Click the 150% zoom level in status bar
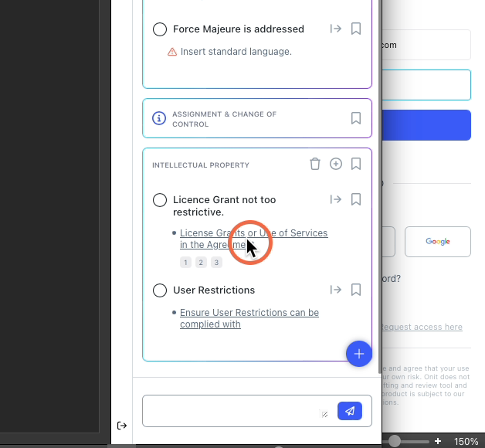This screenshot has height=448, width=485. [x=466, y=442]
